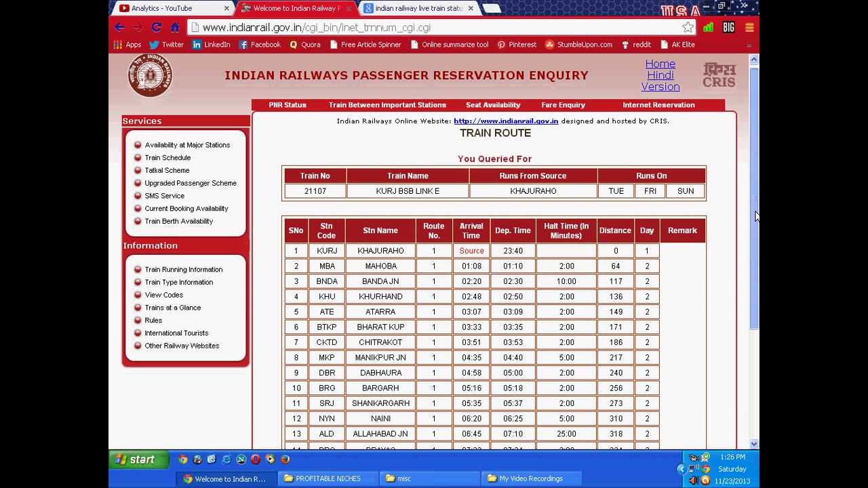Open the PNR Status menu item
Screen dimensions: 868x488
(288, 105)
